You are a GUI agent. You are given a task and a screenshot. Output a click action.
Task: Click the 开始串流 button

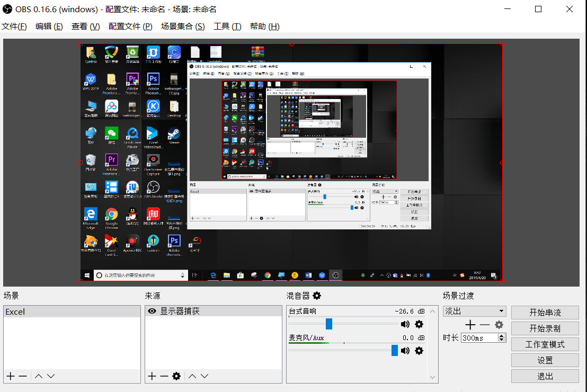coord(545,313)
